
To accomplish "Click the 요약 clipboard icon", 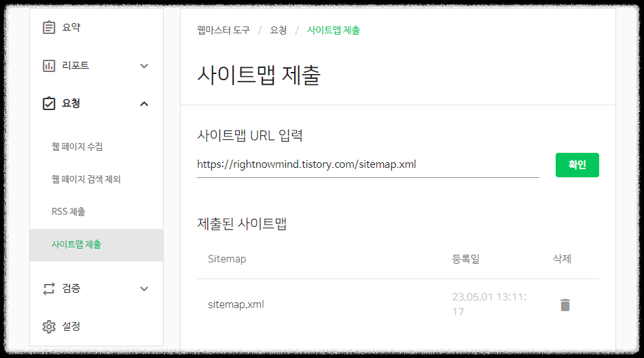I will point(49,27).
